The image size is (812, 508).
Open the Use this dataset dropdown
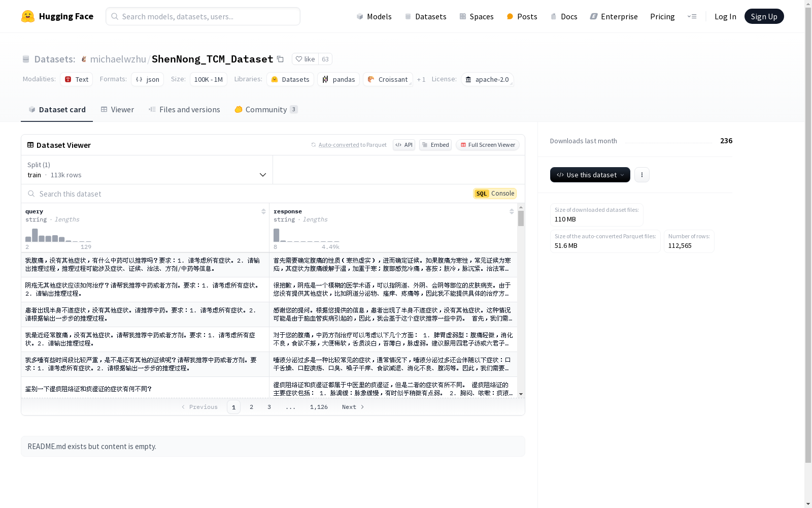click(590, 175)
